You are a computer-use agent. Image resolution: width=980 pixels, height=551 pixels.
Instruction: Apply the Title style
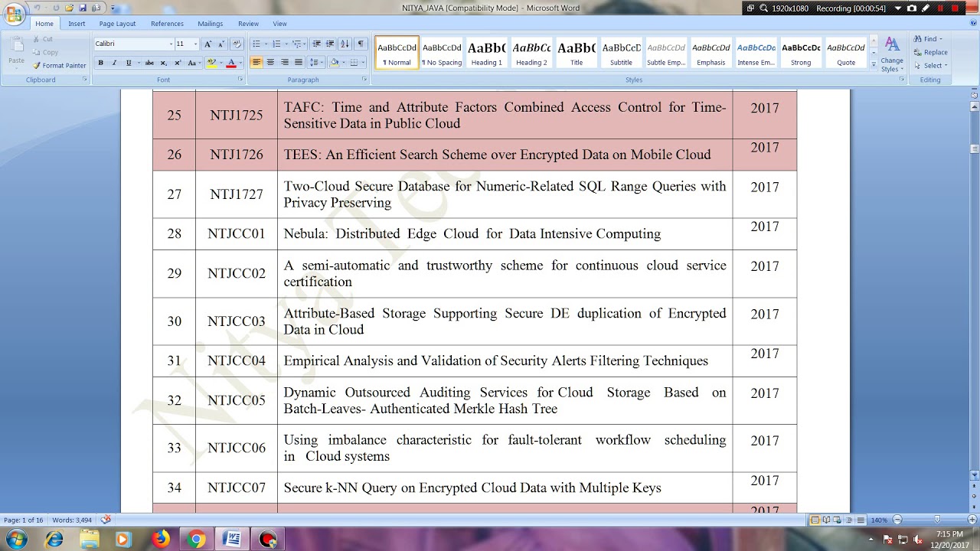click(577, 53)
